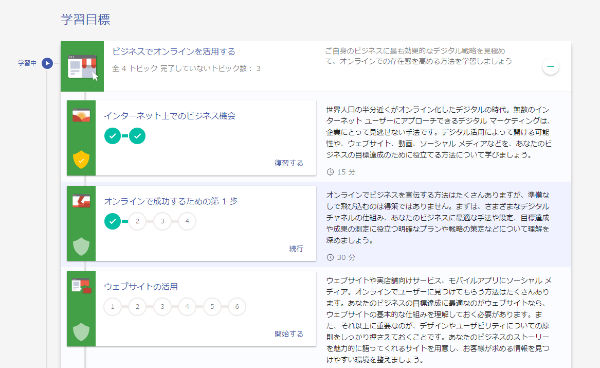Click the yellow completed shield badge
Screen dimensions: 600x368
81,160
